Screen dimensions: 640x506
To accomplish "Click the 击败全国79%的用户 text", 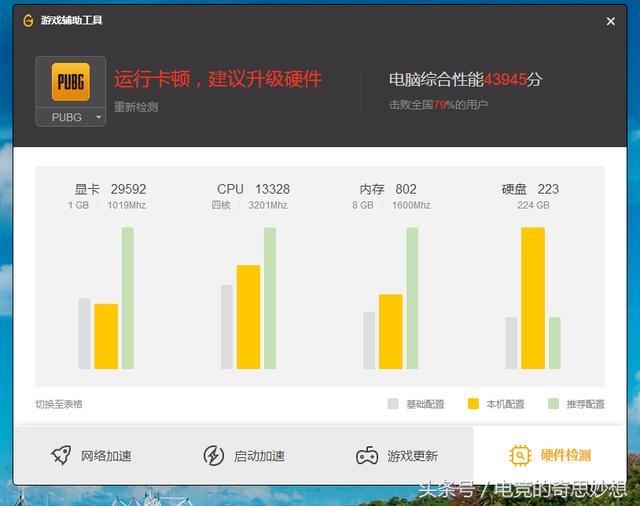I will pos(438,105).
